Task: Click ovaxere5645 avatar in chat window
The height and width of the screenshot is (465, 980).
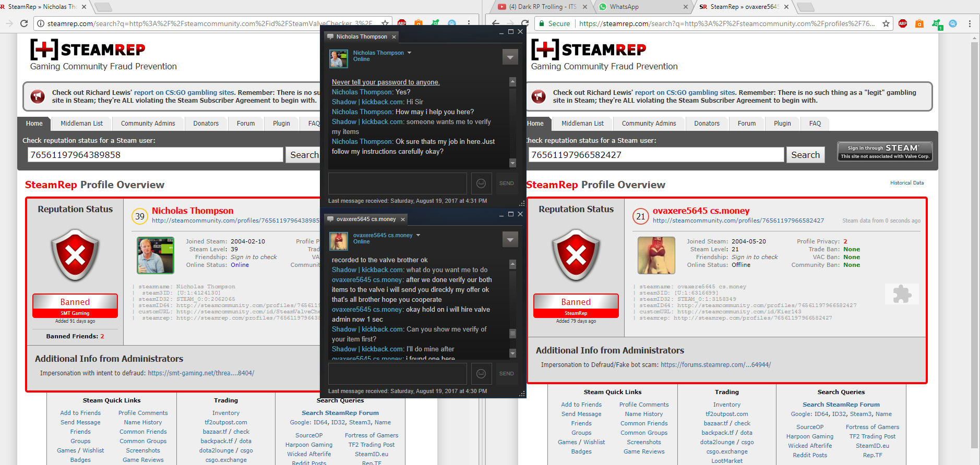Action: [x=339, y=241]
